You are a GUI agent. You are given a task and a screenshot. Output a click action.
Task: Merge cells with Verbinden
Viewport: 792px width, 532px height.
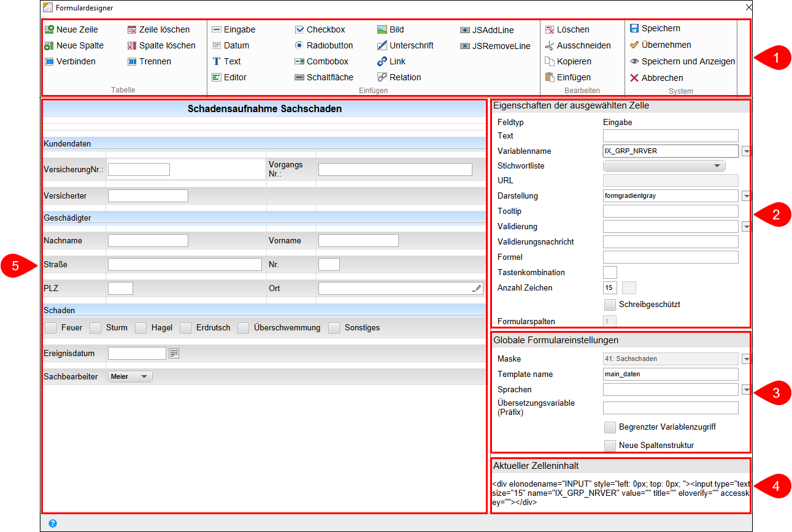coord(70,61)
